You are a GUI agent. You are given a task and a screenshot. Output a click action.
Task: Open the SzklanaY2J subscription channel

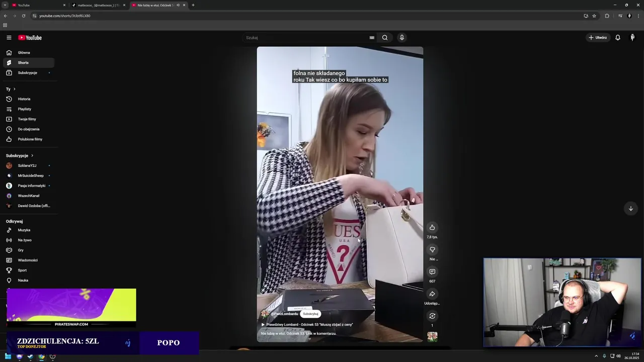point(28,165)
